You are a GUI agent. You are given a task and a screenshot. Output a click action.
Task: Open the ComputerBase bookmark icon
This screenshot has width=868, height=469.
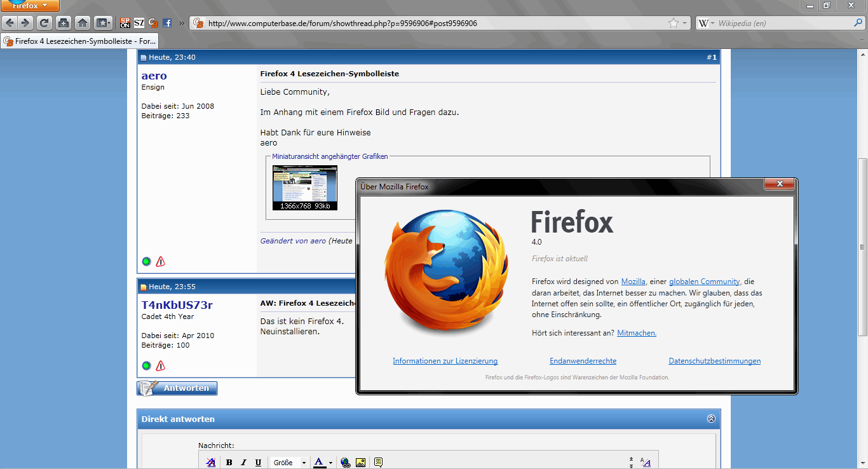click(153, 23)
